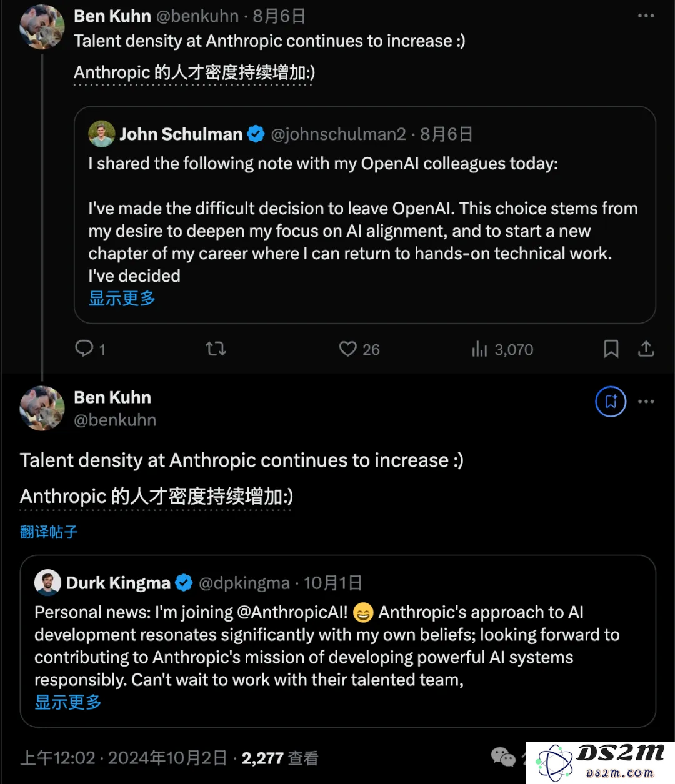Viewport: 675px width, 784px height.
Task: Open the @dpkingma profile handle
Action: (x=244, y=583)
